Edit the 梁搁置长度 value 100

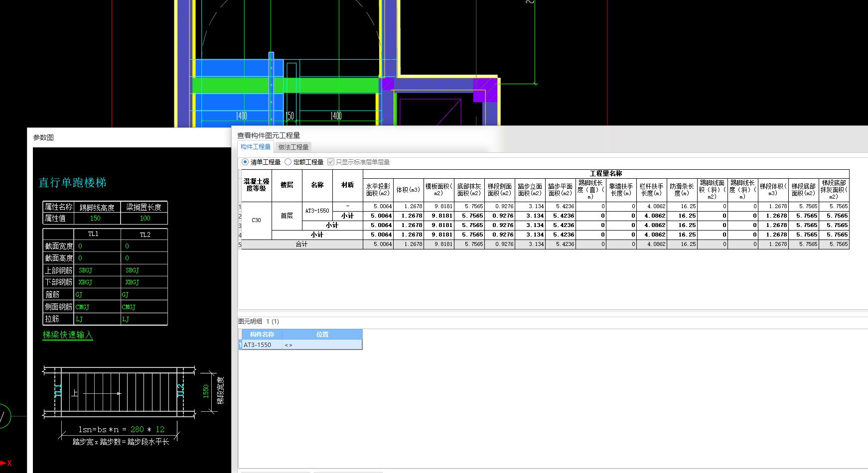145,219
